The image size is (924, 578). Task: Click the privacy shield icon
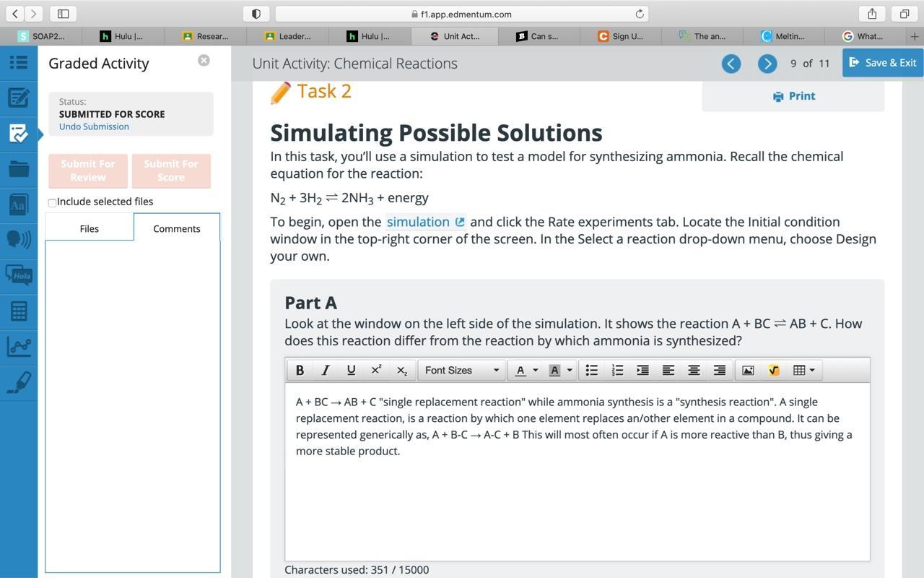(256, 14)
